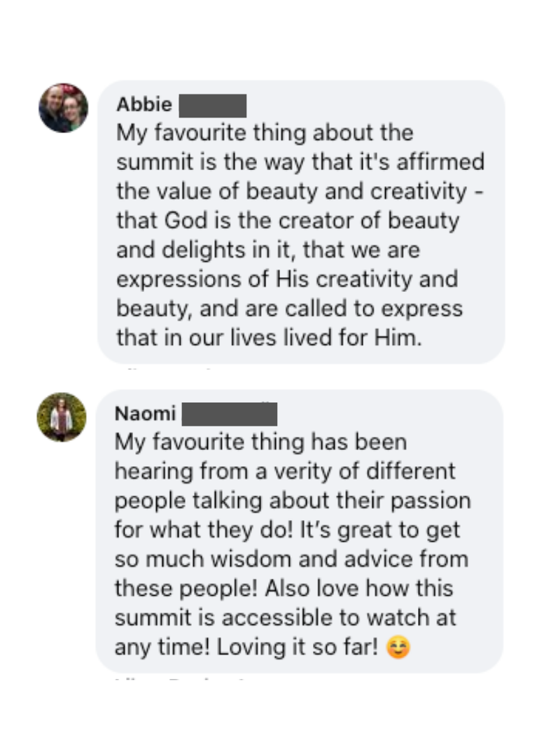
Task: Click the line "that God is the creator of beauty"
Action: (x=287, y=220)
